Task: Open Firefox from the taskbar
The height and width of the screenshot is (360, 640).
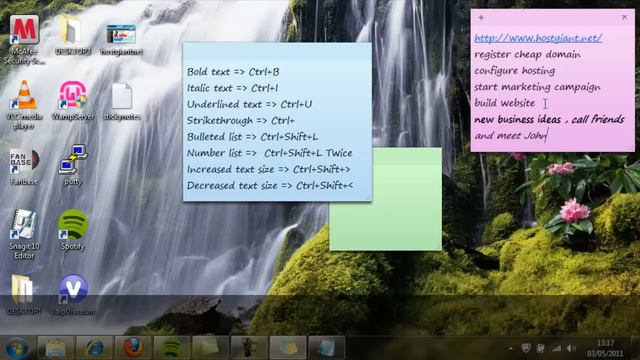Action: [x=133, y=348]
